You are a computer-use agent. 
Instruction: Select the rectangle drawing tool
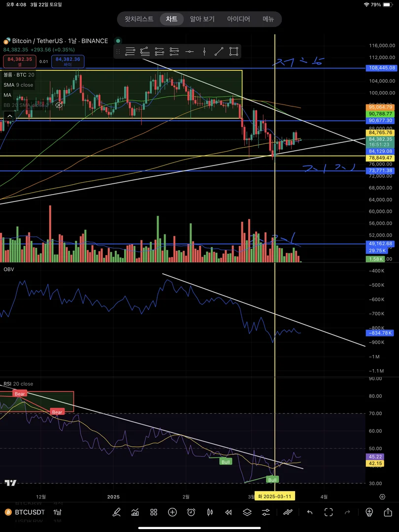coord(234,52)
